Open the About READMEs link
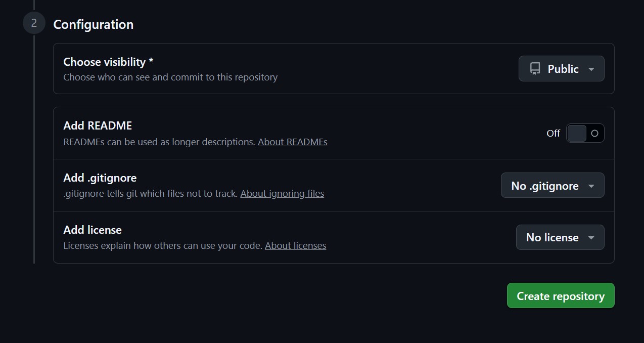This screenshot has width=644, height=343. pyautogui.click(x=293, y=142)
